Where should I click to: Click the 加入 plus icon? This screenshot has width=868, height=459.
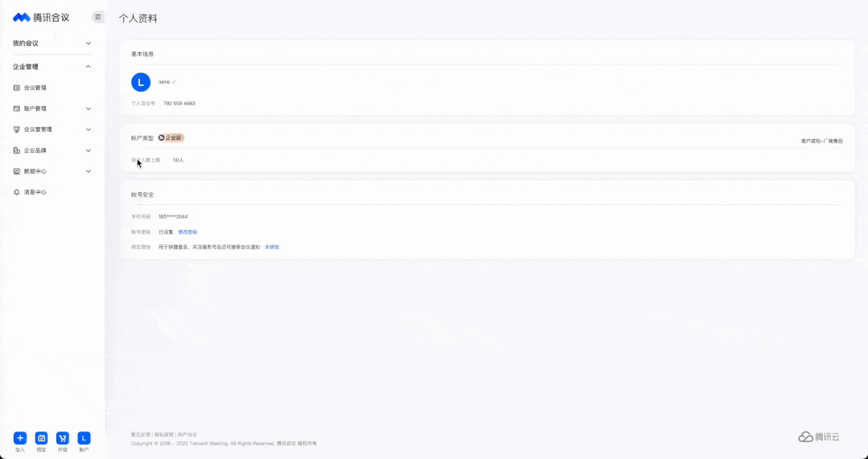coord(20,438)
